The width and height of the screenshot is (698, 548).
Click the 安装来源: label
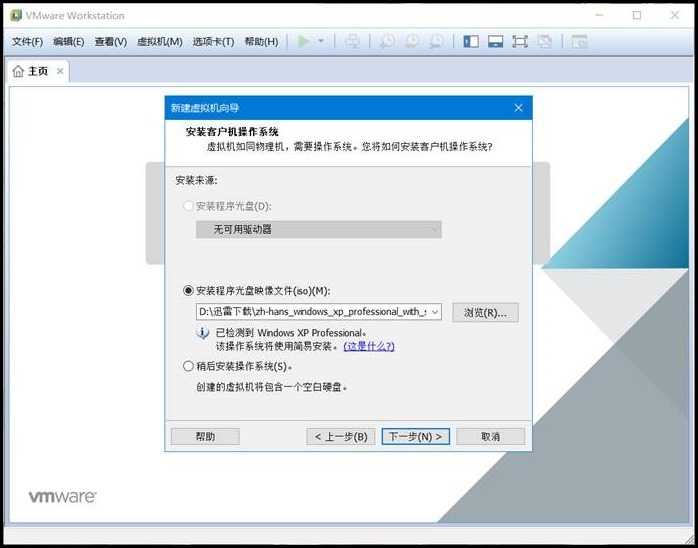point(196,180)
